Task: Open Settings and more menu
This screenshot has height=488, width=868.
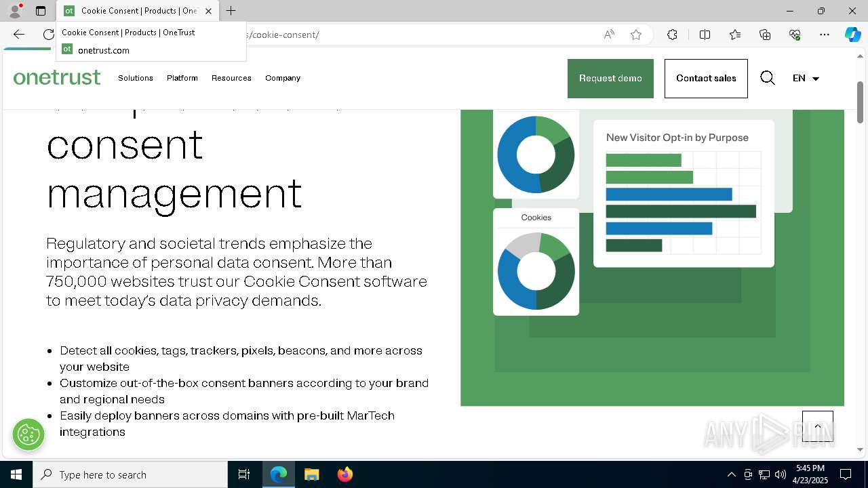Action: tap(825, 35)
